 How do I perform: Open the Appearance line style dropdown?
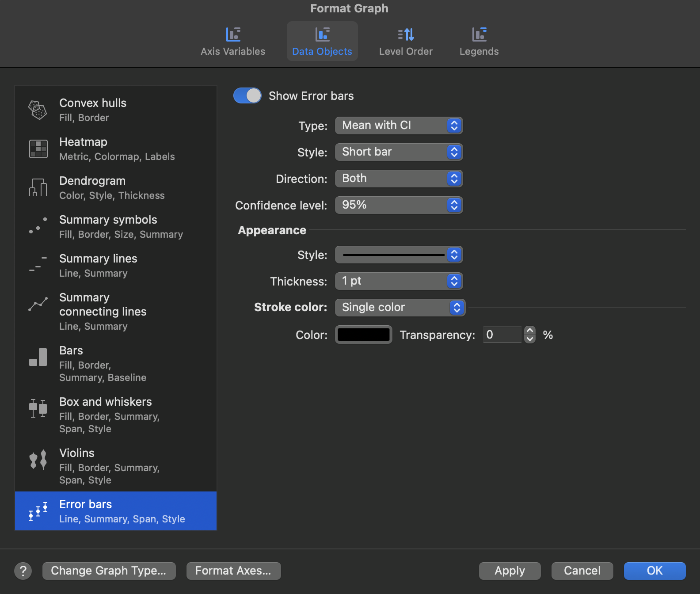[399, 255]
